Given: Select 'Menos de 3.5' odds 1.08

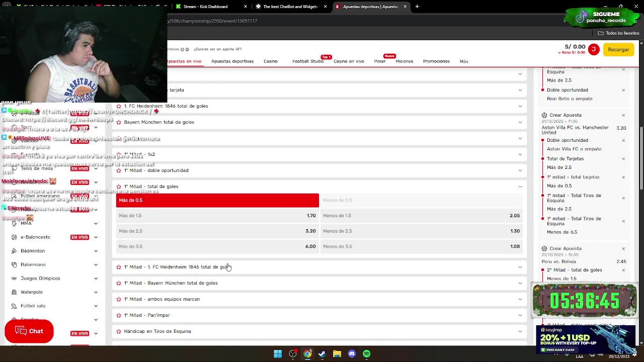Looking at the screenshot, I should point(421,246).
